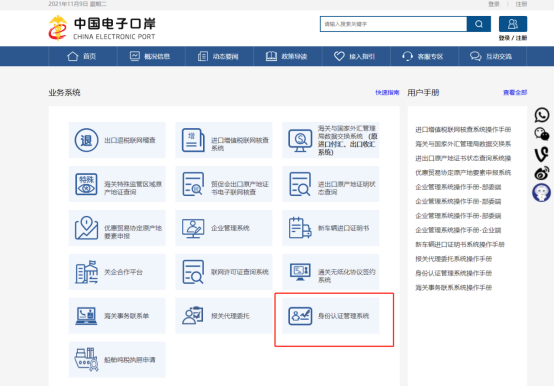This screenshot has height=386, width=554.
Task: Open the 进出口原产地证明状态查询 tile
Action: tap(331, 184)
